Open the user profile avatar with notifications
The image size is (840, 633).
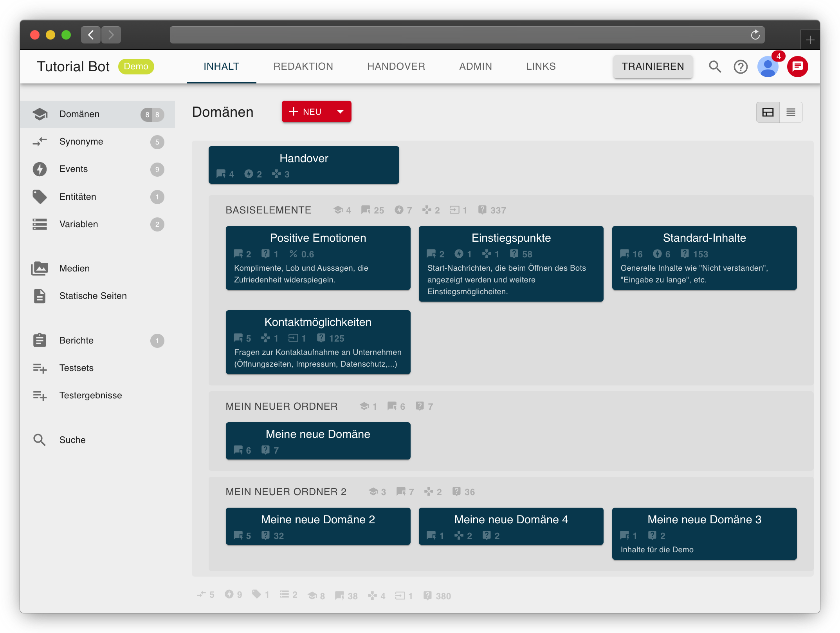[x=768, y=67]
